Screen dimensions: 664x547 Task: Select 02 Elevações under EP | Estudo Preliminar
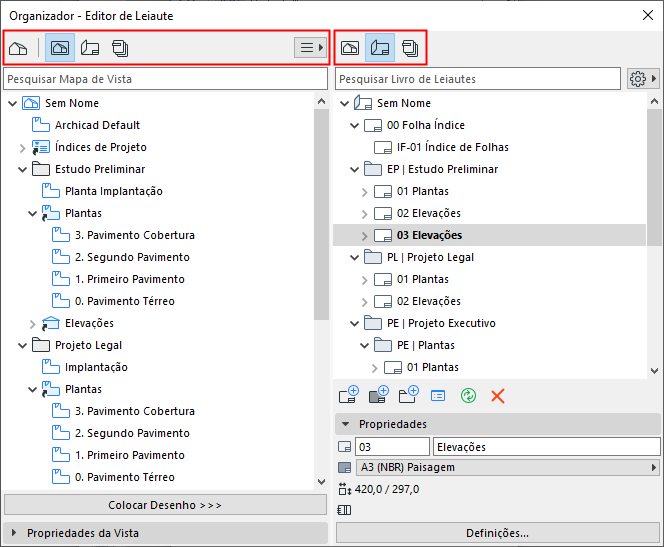pyautogui.click(x=429, y=213)
